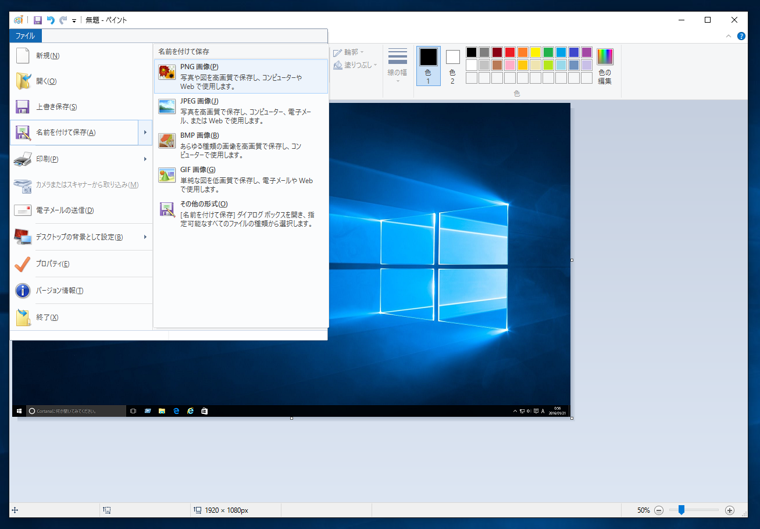Open the Fill (塗りつぶし) dropdown

(355, 64)
